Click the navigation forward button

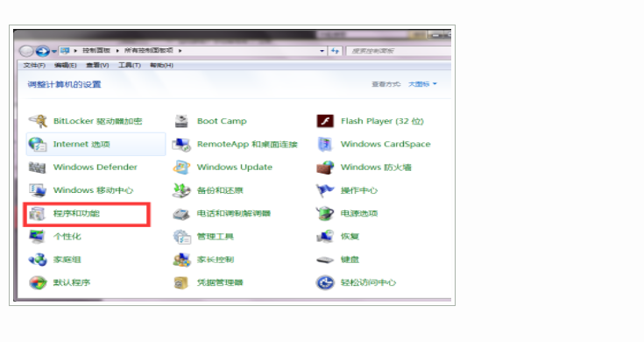tap(42, 51)
